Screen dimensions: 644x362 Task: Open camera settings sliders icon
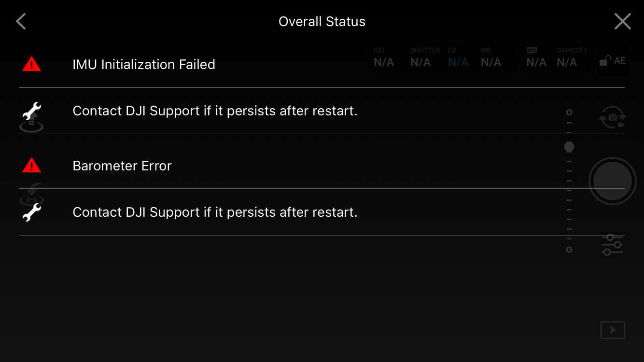[612, 245]
